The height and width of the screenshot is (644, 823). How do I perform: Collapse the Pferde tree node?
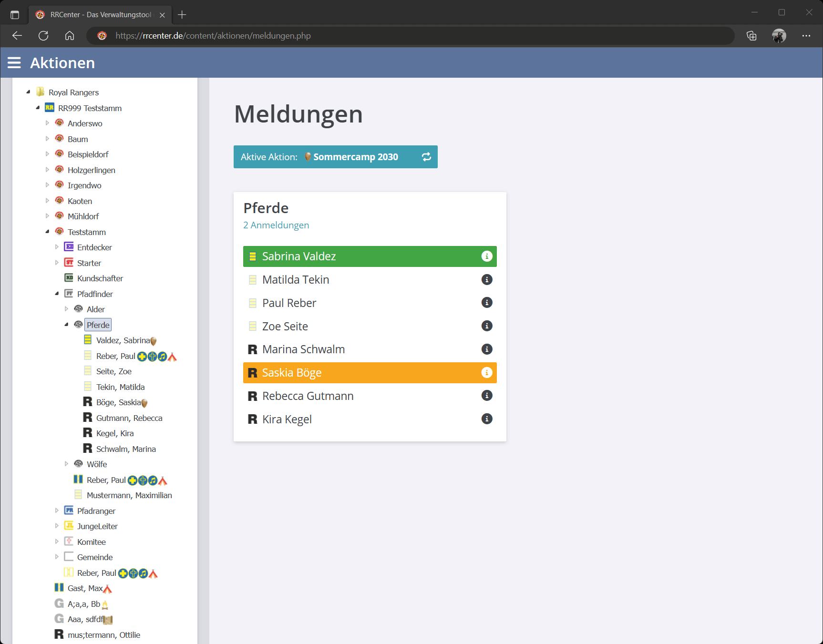coord(66,325)
